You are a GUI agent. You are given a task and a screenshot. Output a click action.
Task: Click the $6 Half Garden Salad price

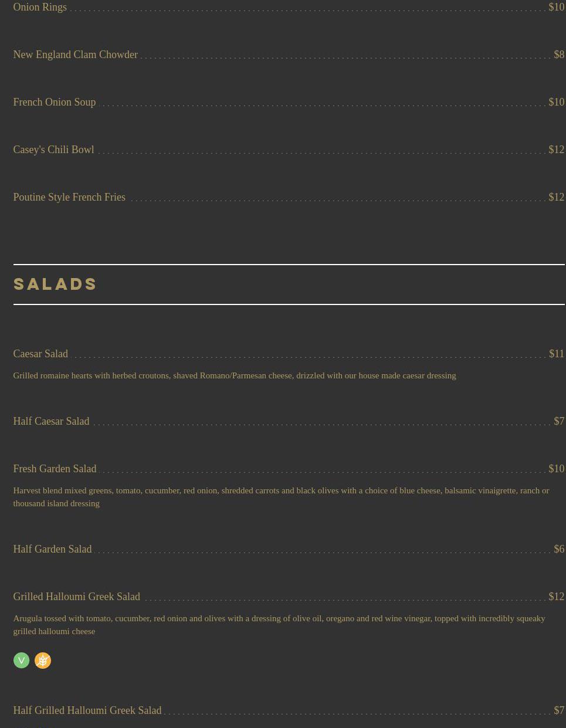tap(559, 549)
